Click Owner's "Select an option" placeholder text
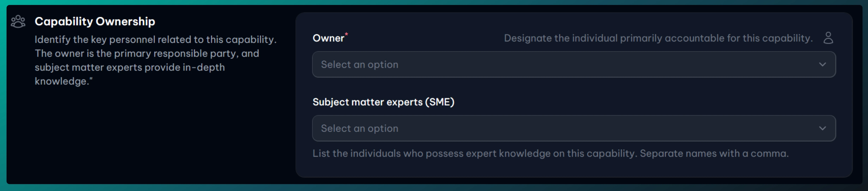 pyautogui.click(x=359, y=64)
